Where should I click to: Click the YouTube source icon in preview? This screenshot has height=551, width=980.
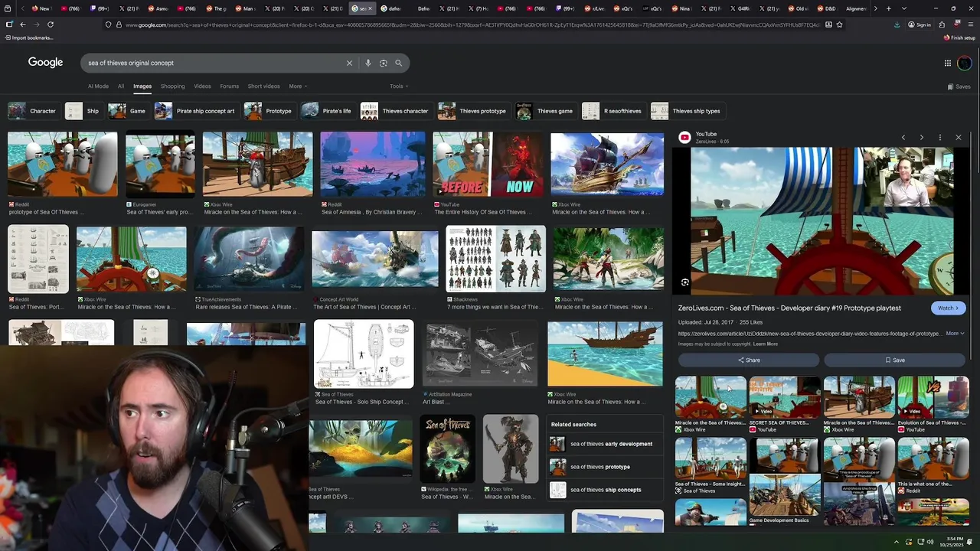click(x=684, y=137)
